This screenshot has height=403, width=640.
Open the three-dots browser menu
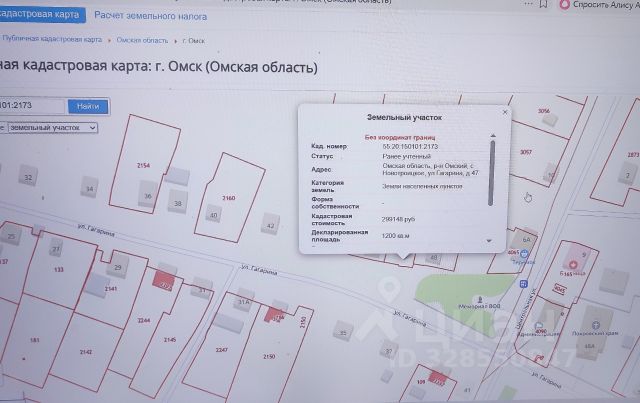(528, 3)
